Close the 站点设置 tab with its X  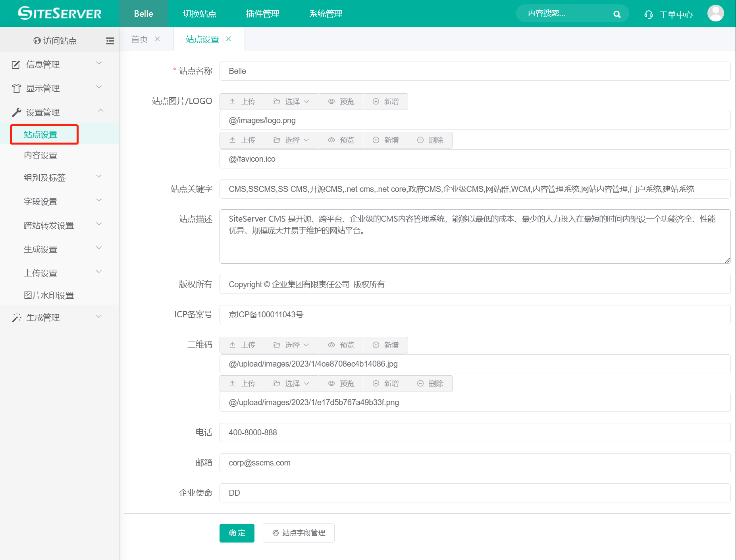(229, 39)
